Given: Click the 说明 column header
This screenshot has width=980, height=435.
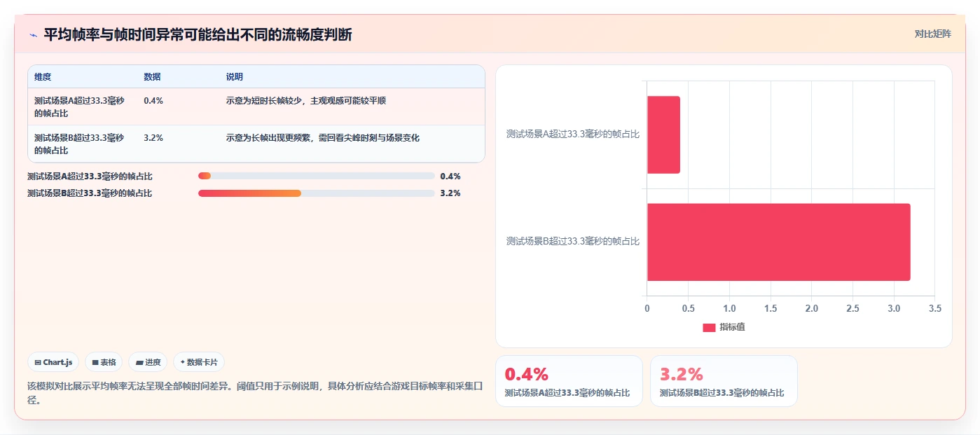Looking at the screenshot, I should [x=234, y=76].
